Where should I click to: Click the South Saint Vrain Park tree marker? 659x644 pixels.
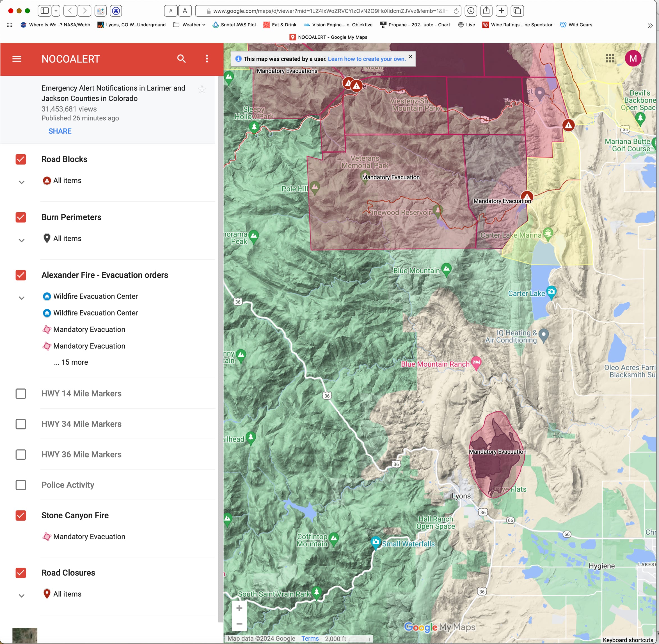pyautogui.click(x=317, y=593)
